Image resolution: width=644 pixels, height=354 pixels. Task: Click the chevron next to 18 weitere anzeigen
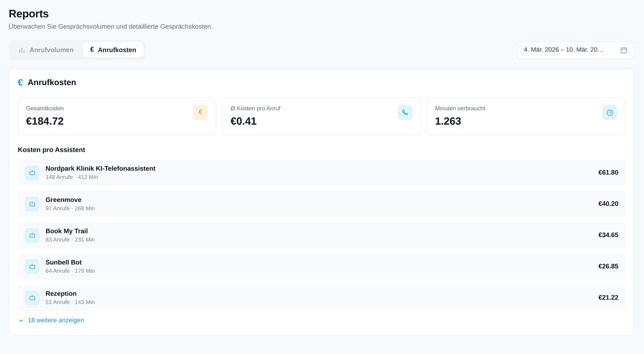(x=21, y=320)
